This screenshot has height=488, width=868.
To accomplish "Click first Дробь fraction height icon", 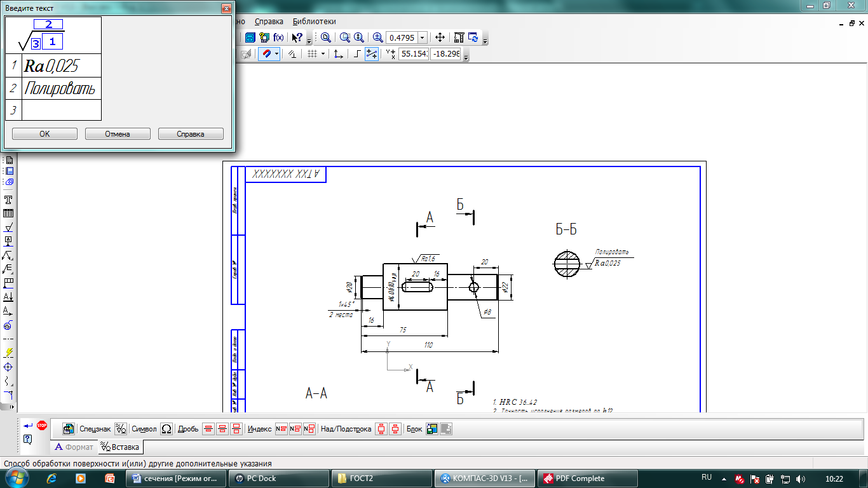I will 208,429.
